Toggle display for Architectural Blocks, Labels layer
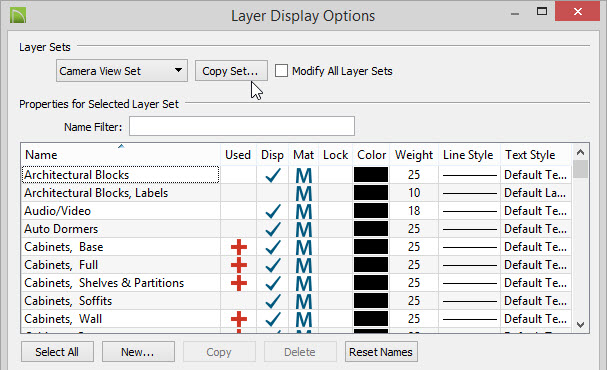This screenshot has width=607, height=370. coord(273,193)
